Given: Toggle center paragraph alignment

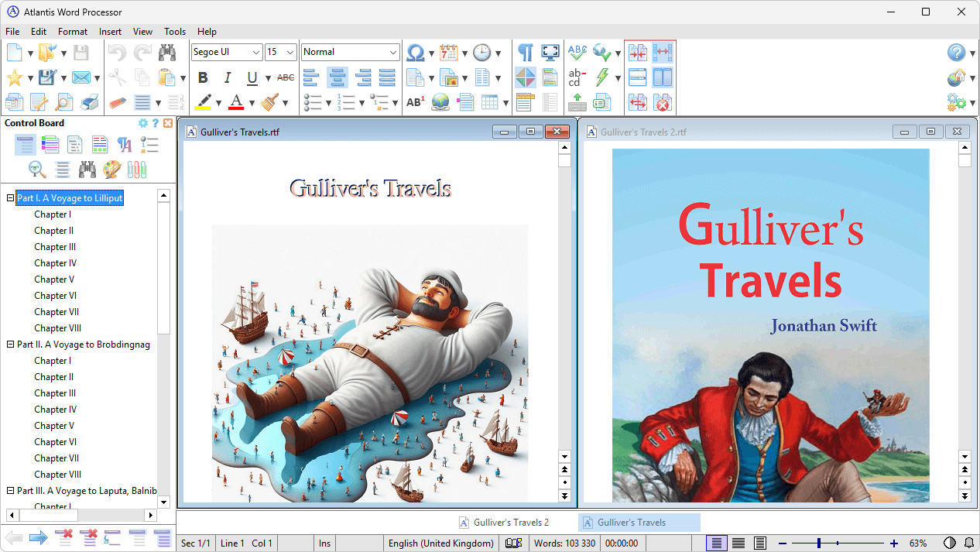Looking at the screenshot, I should coord(337,77).
